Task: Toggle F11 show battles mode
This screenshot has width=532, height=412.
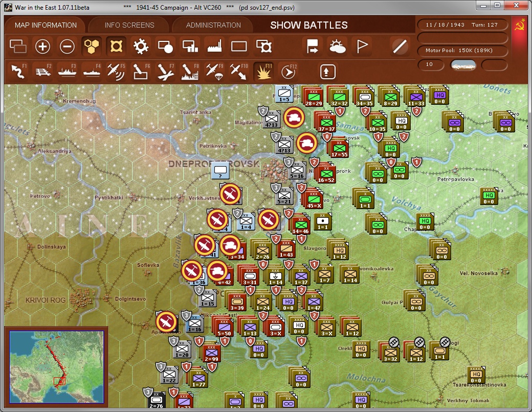Action: [x=263, y=72]
